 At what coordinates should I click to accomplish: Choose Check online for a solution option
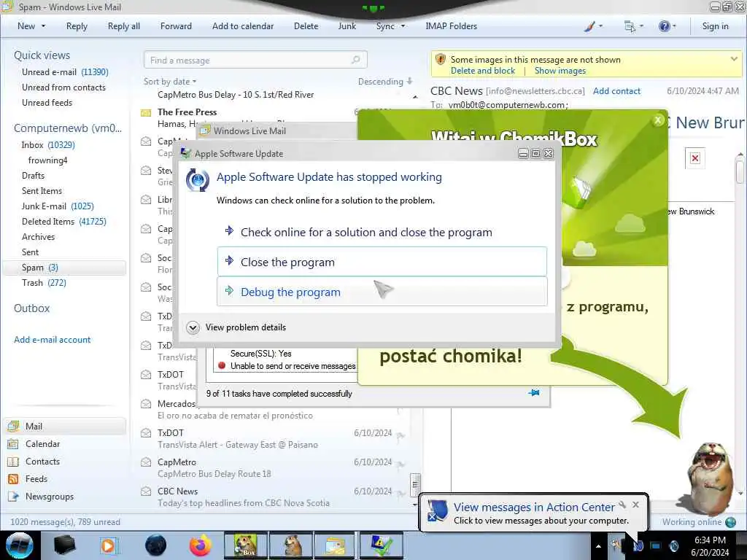(382, 233)
